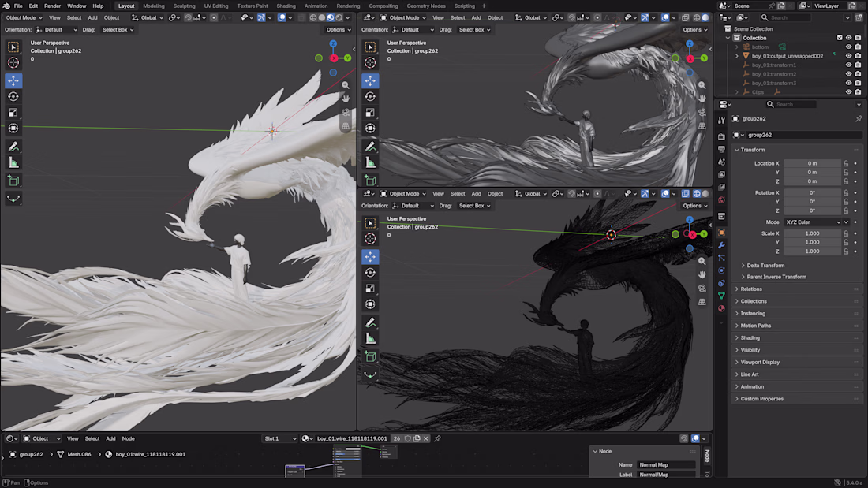Hide boy_01:output_unwrapped002 in viewport

point(848,56)
